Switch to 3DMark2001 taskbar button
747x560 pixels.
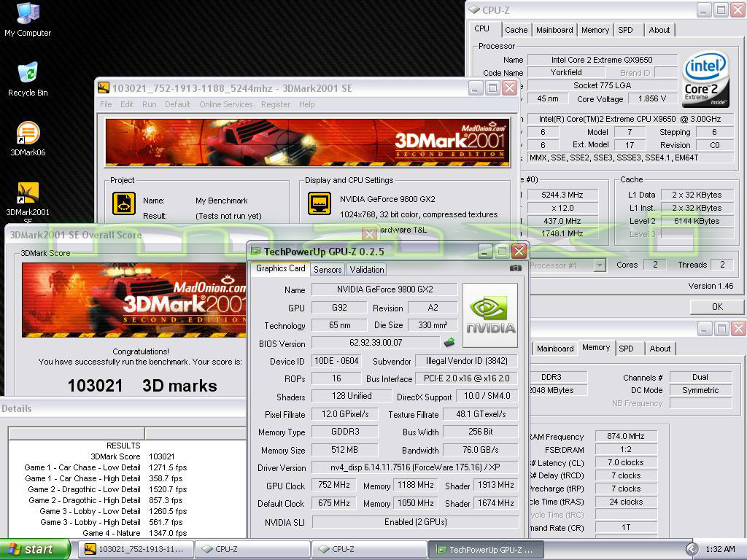pyautogui.click(x=136, y=549)
